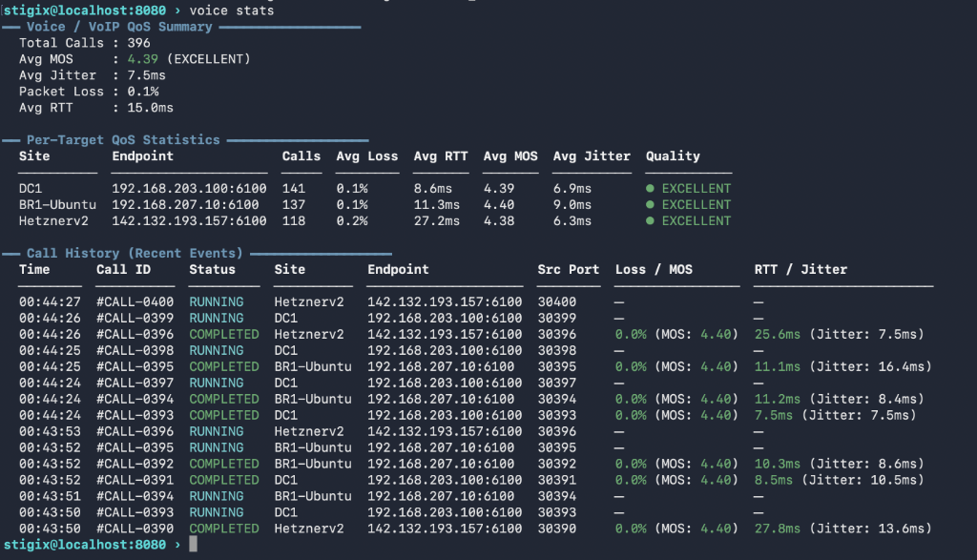The width and height of the screenshot is (977, 560).
Task: Click the 'Status' column header
Action: tap(213, 270)
